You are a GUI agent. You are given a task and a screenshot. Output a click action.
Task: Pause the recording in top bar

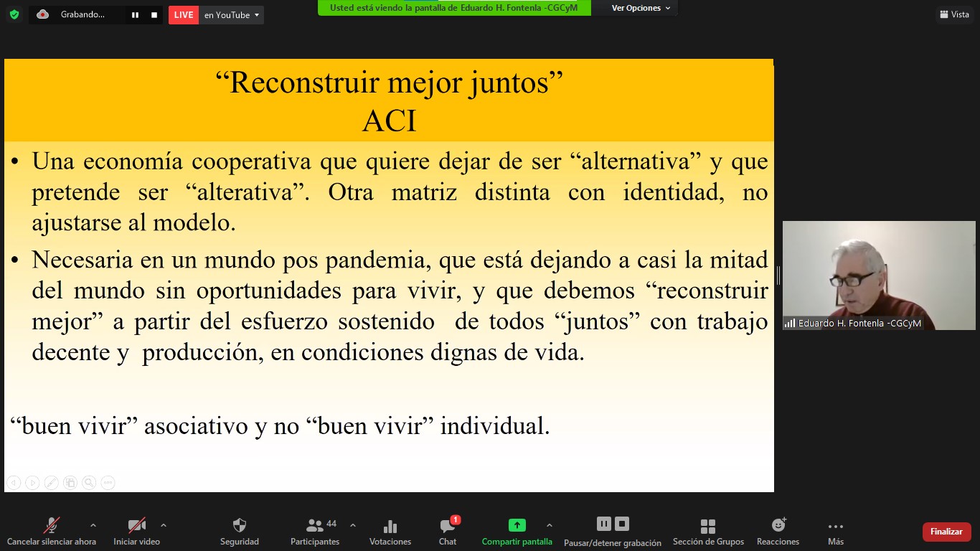(135, 15)
